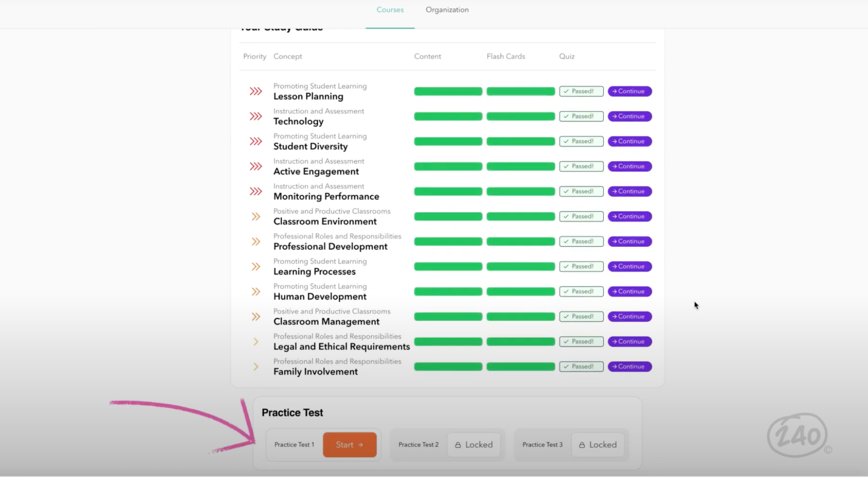Expand the Professional Development priority chevron
The image size is (868, 477).
[x=255, y=241]
